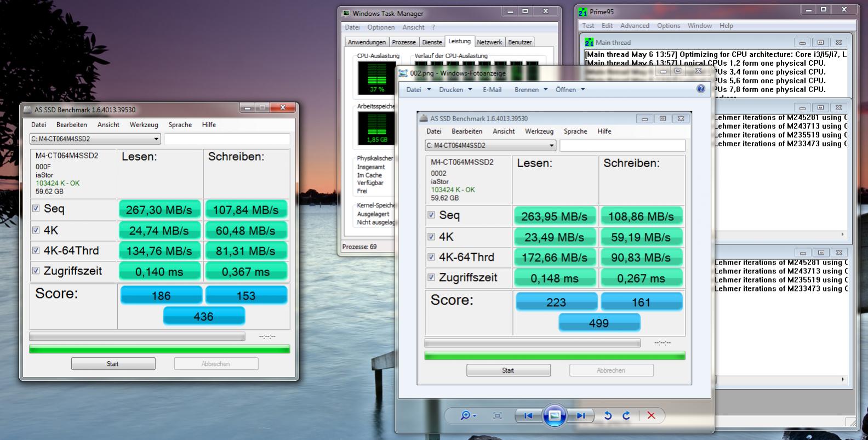868x440 pixels.
Task: Click CPU-Auslastung 37 % gauge in Task-Manager
Action: [x=376, y=77]
